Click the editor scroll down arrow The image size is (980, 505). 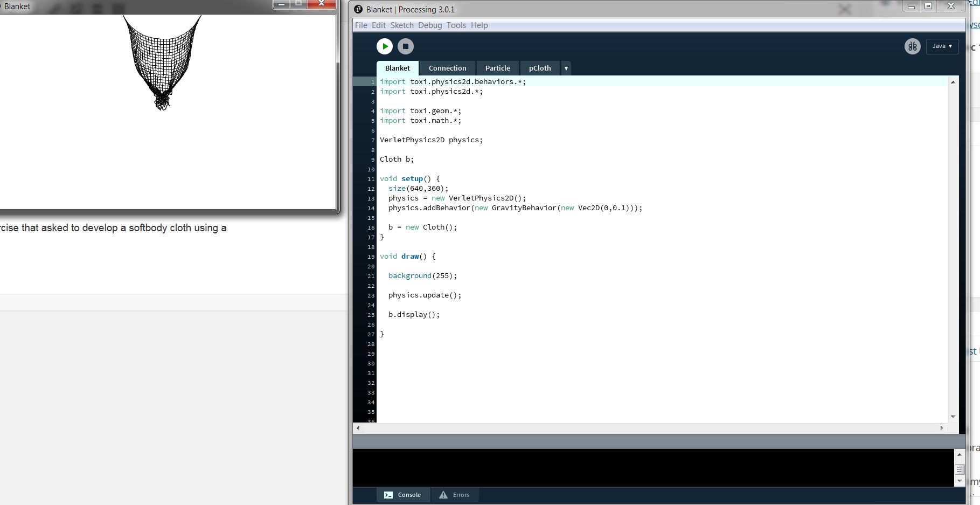point(953,417)
